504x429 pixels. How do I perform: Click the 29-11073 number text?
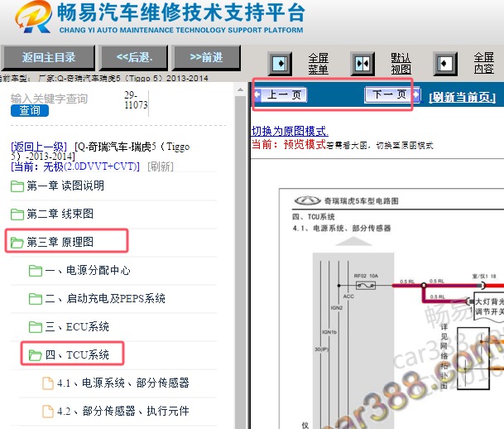tap(136, 100)
